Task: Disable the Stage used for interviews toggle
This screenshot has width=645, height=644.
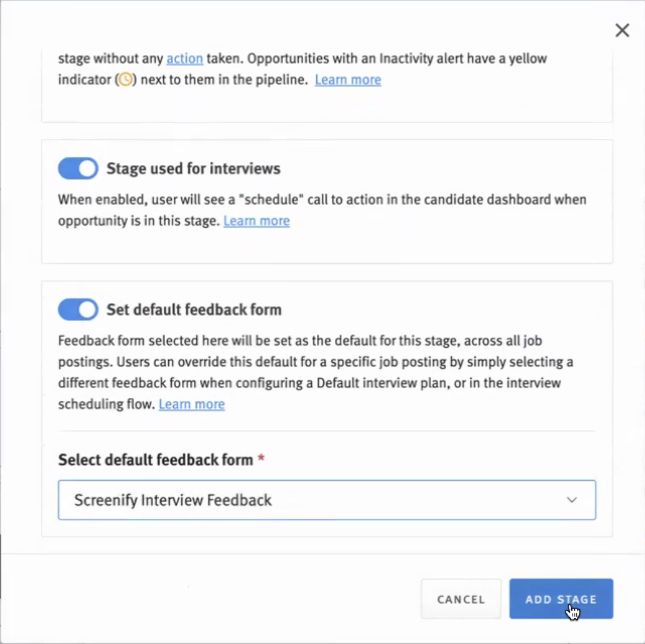Action: pyautogui.click(x=78, y=169)
